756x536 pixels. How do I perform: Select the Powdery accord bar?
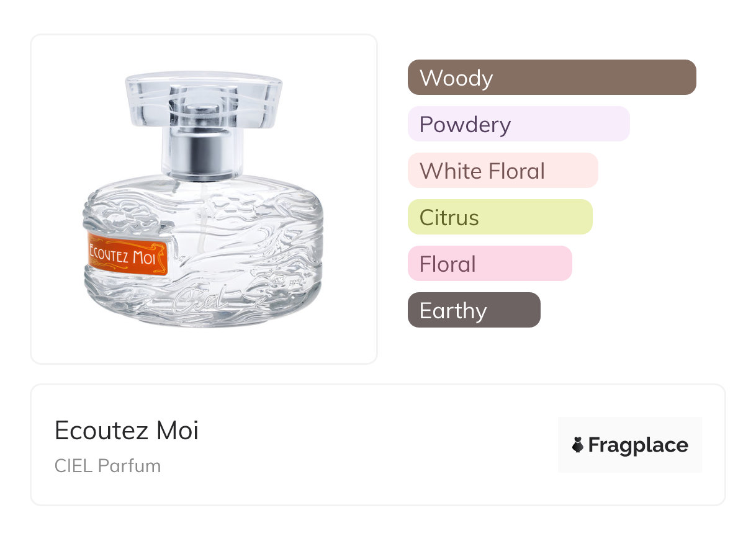click(x=518, y=124)
